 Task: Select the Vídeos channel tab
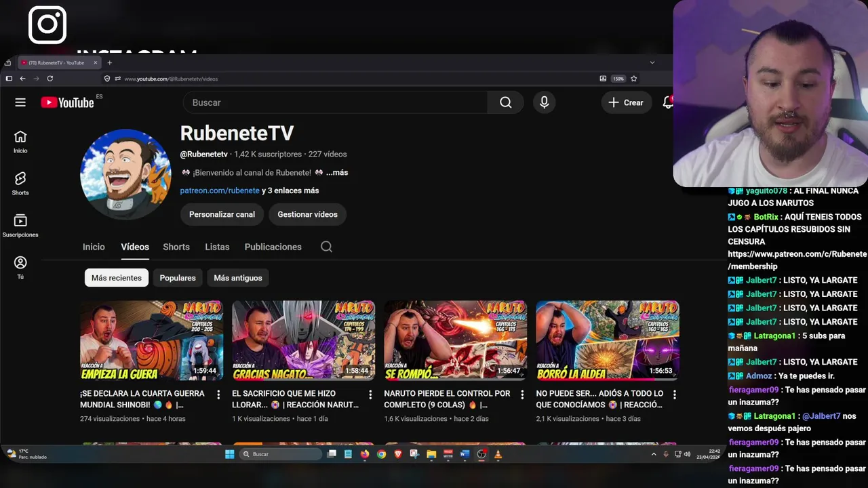[x=135, y=247]
